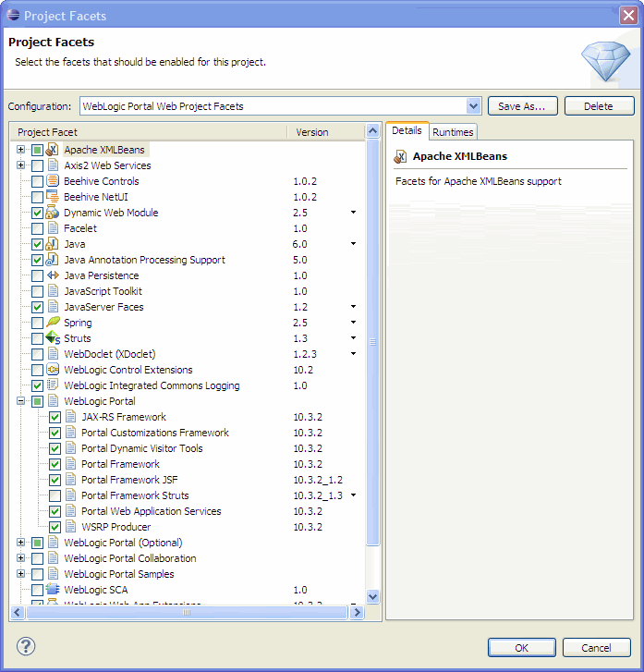The width and height of the screenshot is (644, 672).
Task: Click the WebLogic Portal Collaboration document icon
Action: [54, 558]
